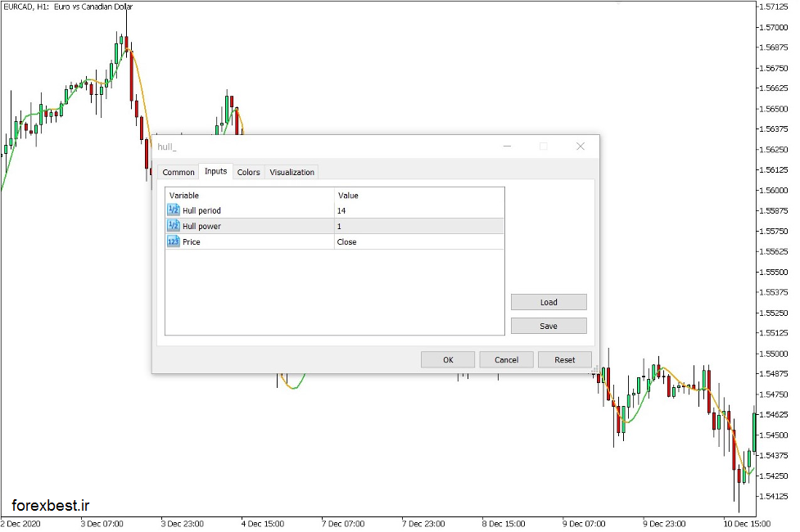Reset indicator settings to defaults
This screenshot has width=800, height=532.
(x=565, y=359)
